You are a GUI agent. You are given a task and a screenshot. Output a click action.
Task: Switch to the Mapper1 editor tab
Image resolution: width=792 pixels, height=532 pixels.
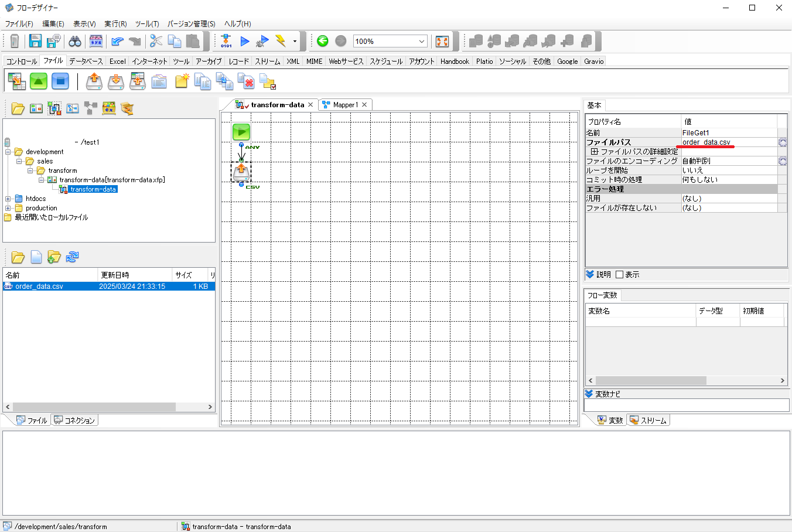345,105
